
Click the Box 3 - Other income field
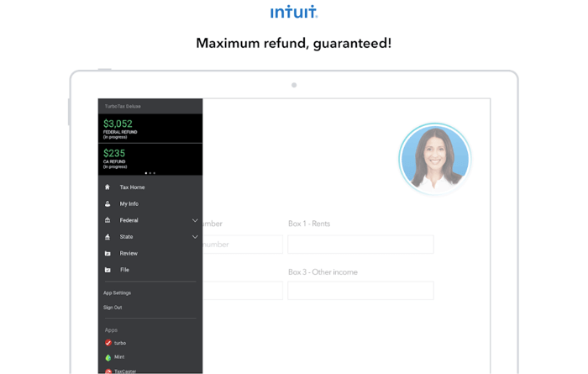pyautogui.click(x=360, y=290)
